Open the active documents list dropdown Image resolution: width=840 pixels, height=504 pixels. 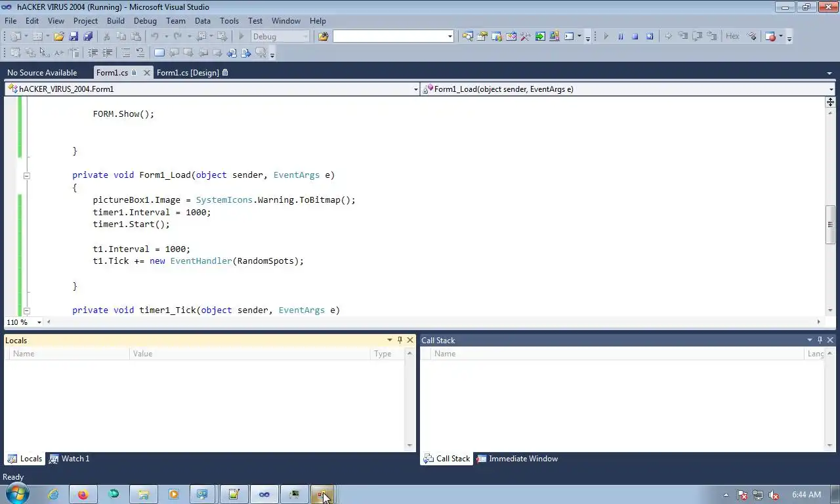click(829, 73)
